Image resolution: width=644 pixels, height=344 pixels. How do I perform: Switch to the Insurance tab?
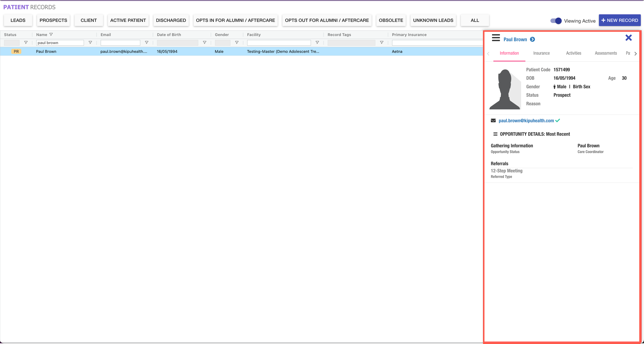(541, 53)
